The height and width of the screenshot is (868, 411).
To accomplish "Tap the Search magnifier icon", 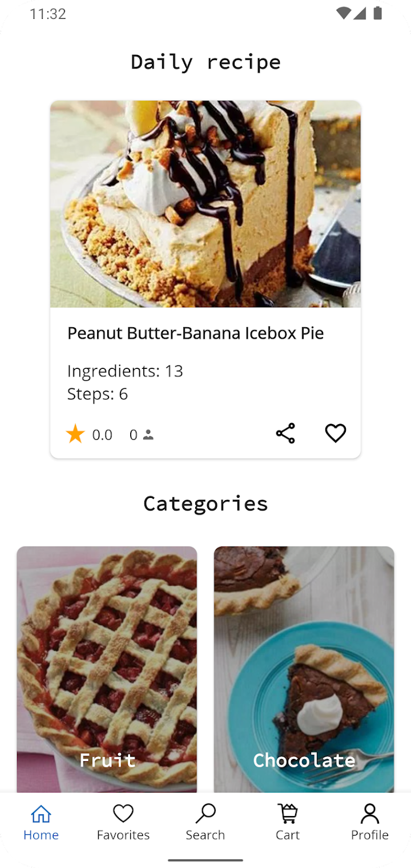I will [x=205, y=814].
